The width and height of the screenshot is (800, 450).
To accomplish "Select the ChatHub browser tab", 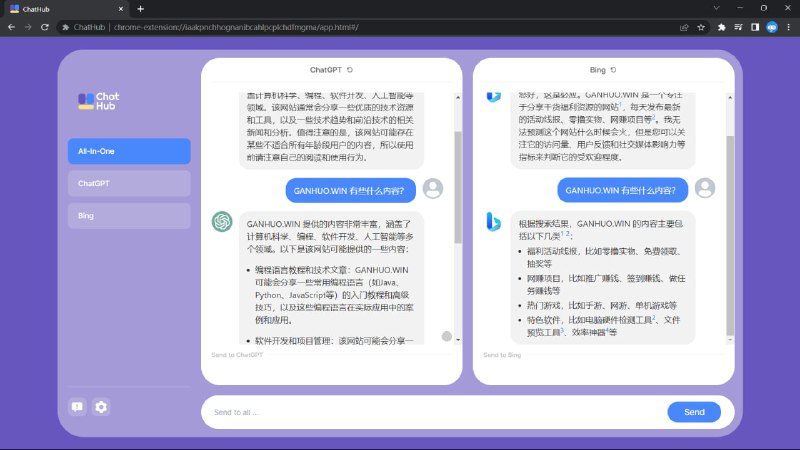I will [x=66, y=9].
